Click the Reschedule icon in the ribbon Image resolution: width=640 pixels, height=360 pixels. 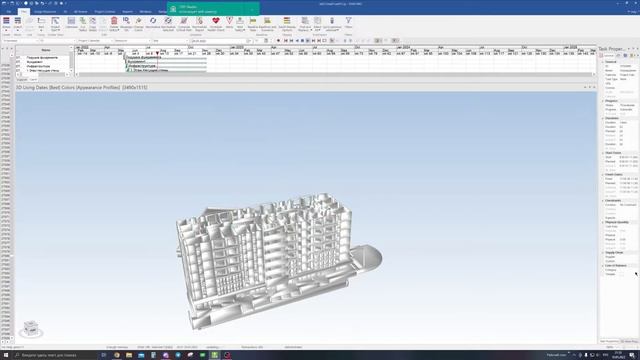(x=153, y=24)
